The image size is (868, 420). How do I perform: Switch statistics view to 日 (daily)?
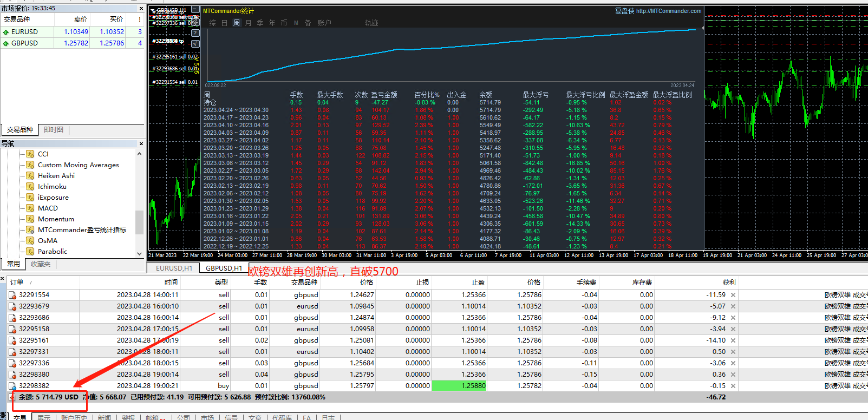coord(225,23)
